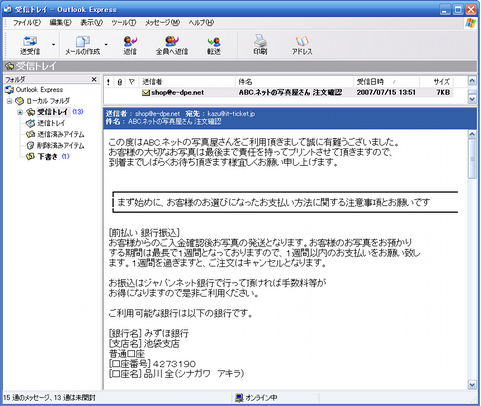Open the ツール(T) menu
The height and width of the screenshot is (406, 481).
124,23
